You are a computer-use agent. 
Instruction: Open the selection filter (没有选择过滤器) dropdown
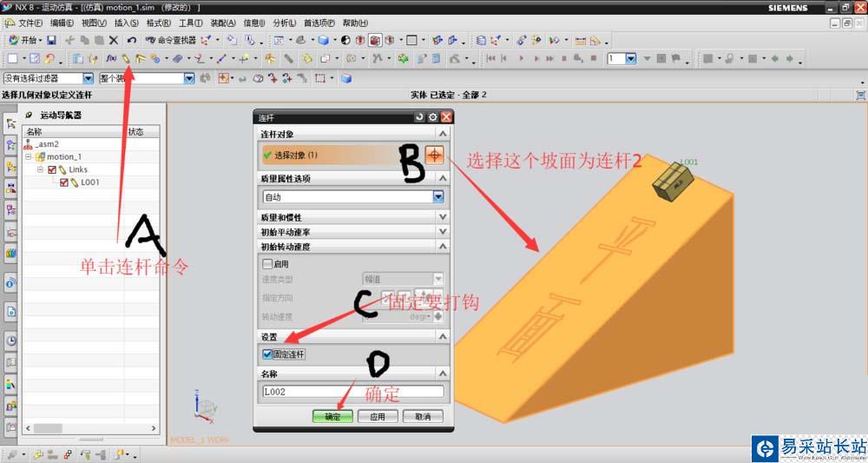(x=88, y=78)
